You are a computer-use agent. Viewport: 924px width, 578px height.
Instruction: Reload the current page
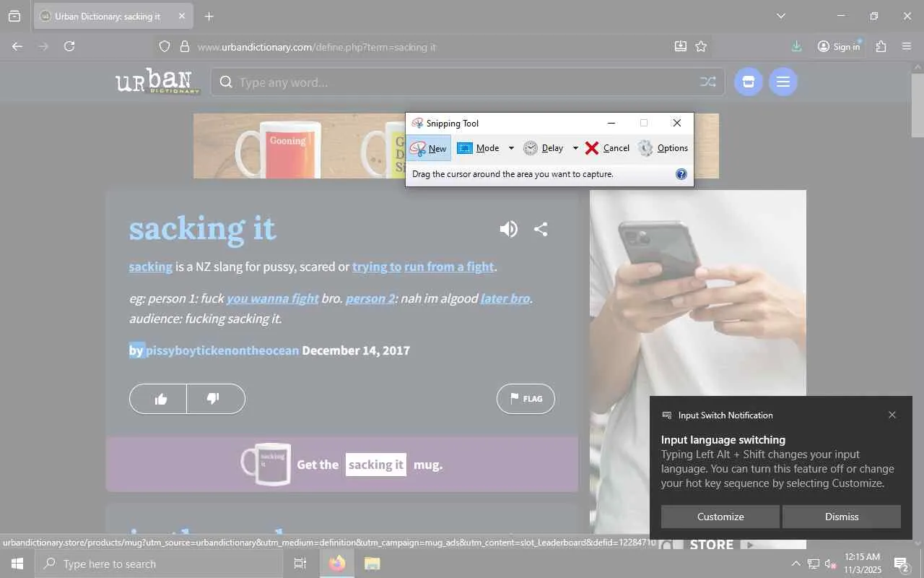click(69, 46)
